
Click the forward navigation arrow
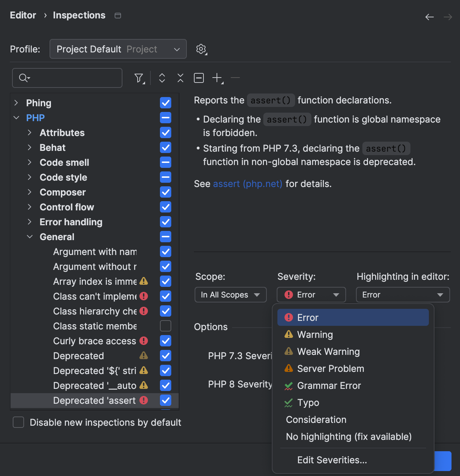coord(448,17)
